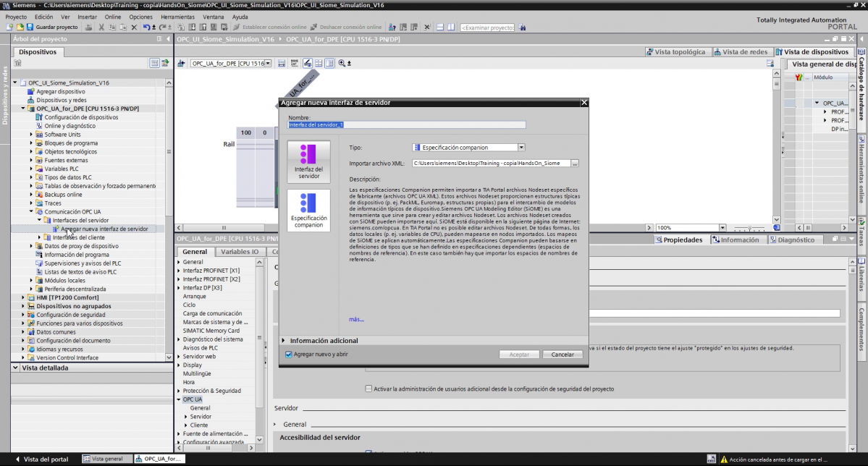The width and height of the screenshot is (868, 466).
Task: Open the Herramientas menu
Action: click(x=177, y=17)
